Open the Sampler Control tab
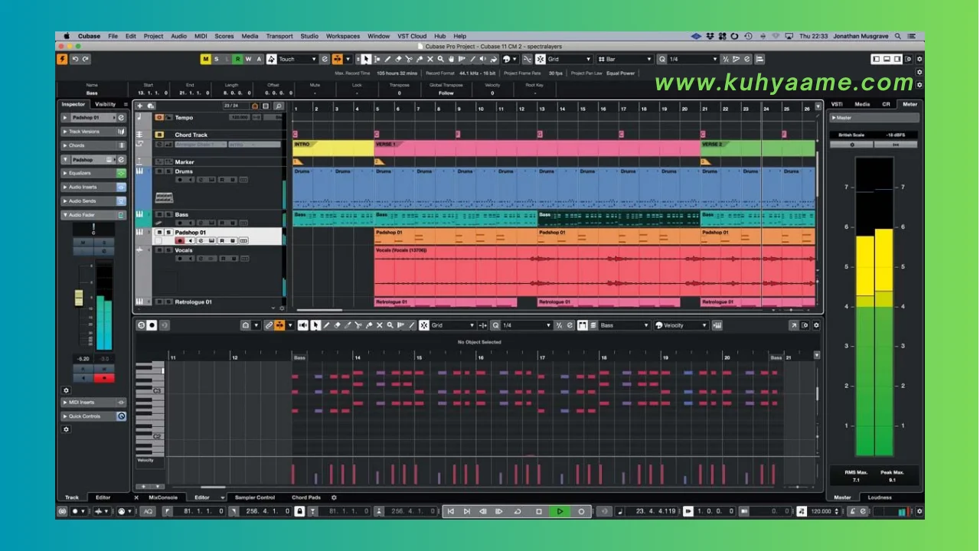Viewport: 980px width, 551px height. click(255, 497)
